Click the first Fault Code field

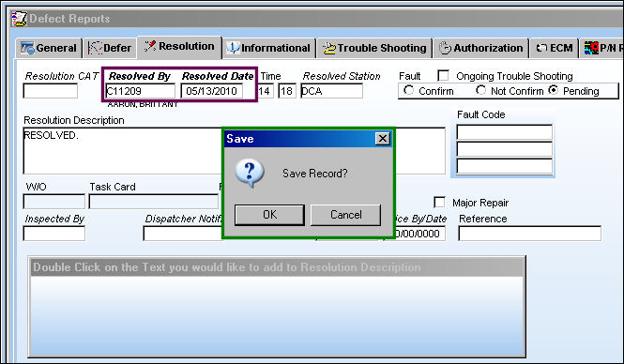pos(504,132)
